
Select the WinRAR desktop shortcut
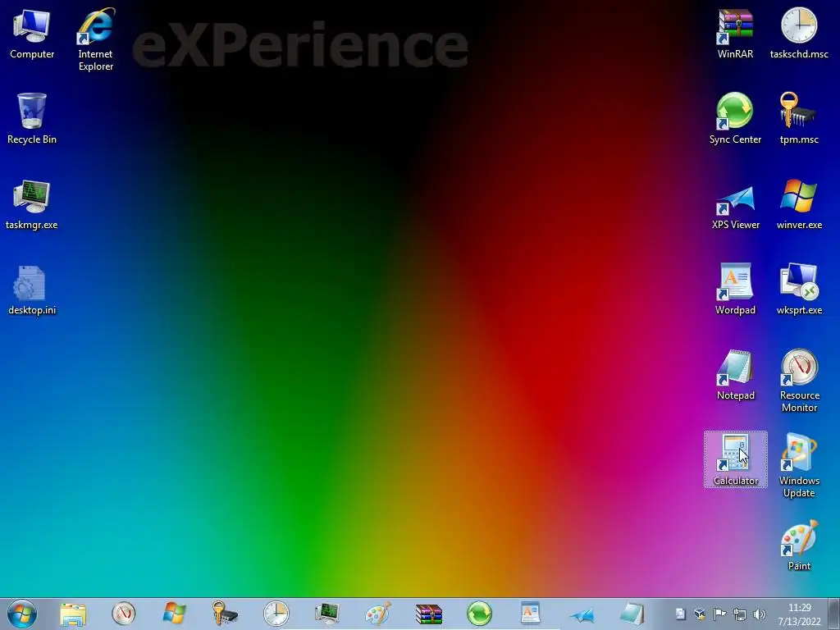pyautogui.click(x=736, y=33)
